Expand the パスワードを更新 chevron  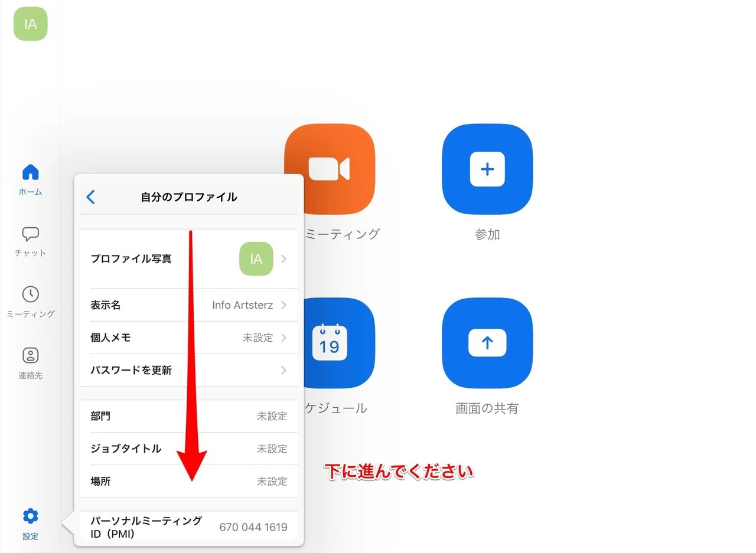(x=284, y=370)
